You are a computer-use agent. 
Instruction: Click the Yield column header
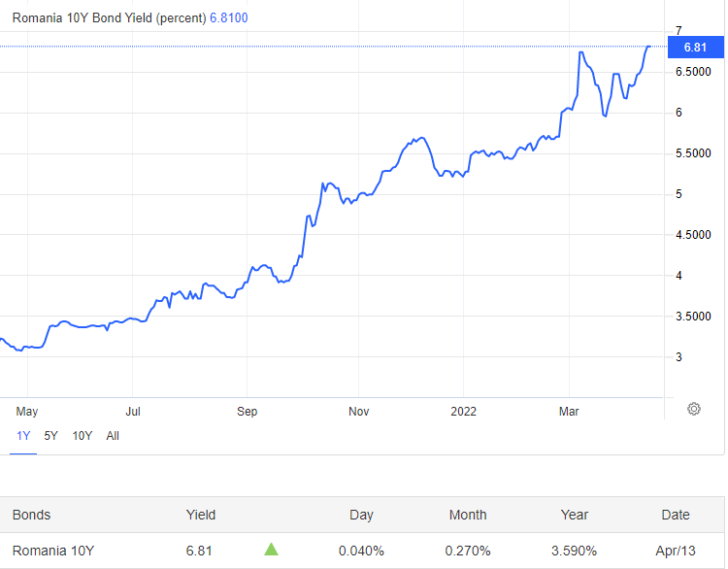click(201, 515)
